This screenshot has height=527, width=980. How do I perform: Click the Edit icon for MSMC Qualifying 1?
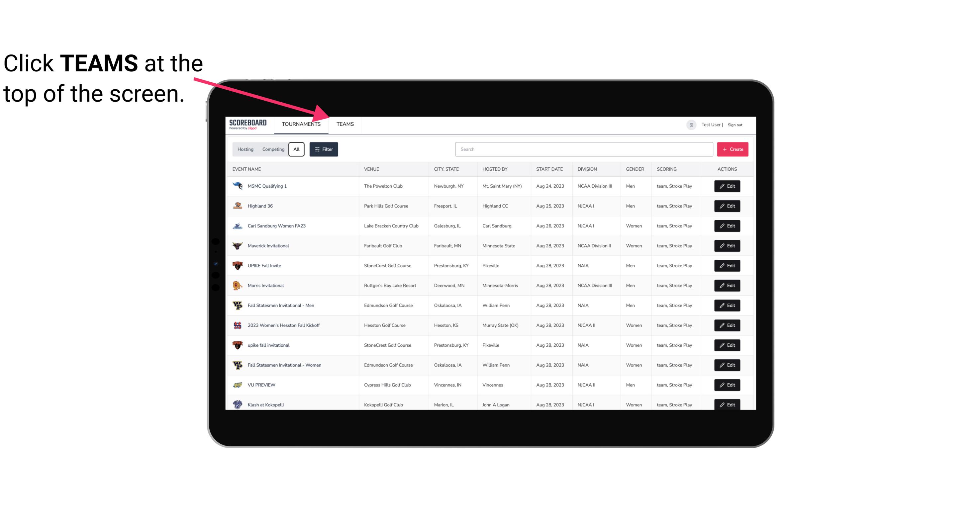(728, 186)
